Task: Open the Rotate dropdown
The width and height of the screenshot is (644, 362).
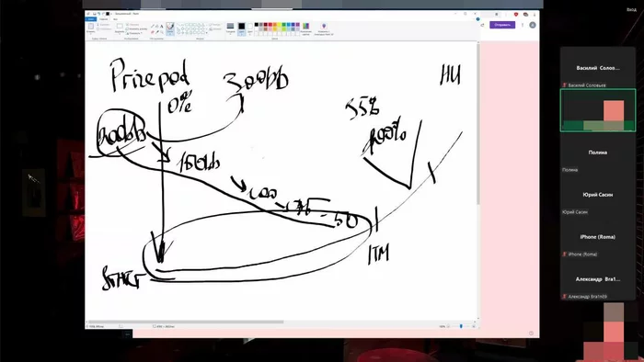Action: [x=134, y=33]
